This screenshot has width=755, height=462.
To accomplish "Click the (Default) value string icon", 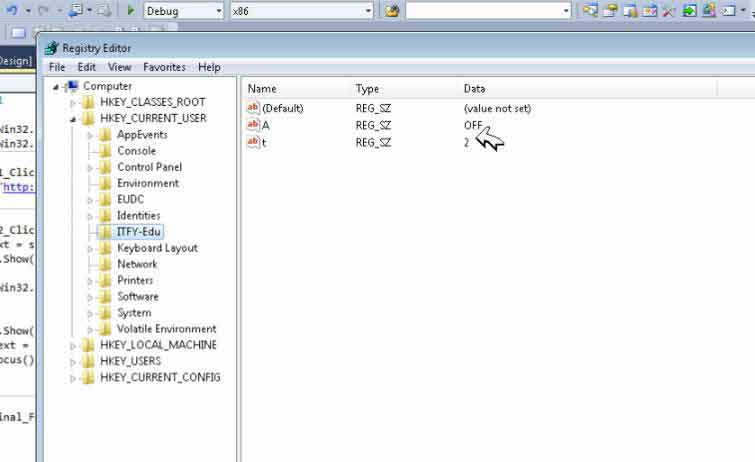I will 253,108.
